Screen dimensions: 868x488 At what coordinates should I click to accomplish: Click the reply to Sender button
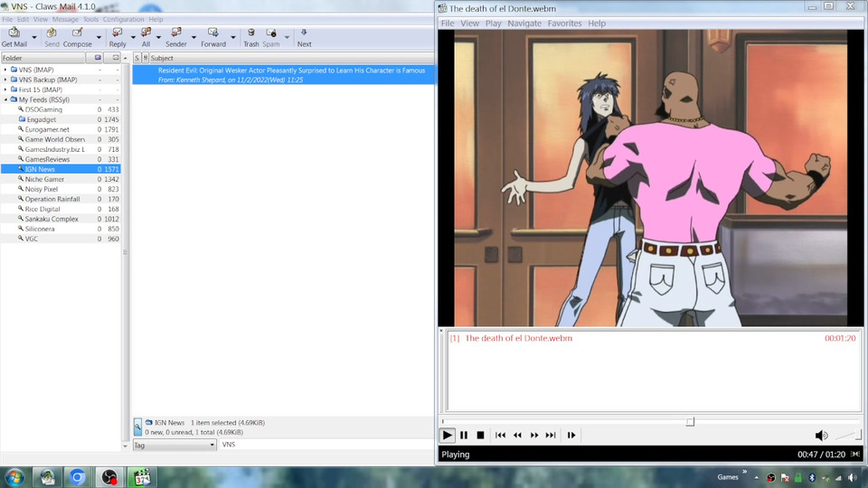click(x=176, y=37)
